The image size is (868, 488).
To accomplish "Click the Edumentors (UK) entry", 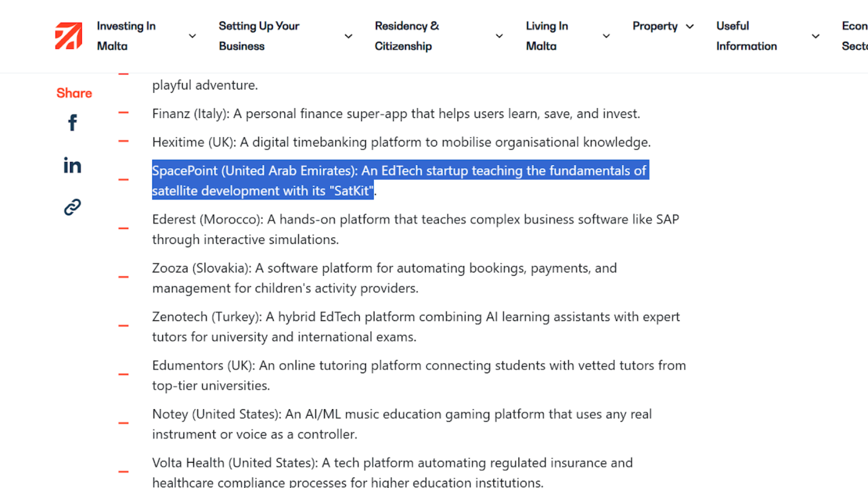I will point(419,375).
